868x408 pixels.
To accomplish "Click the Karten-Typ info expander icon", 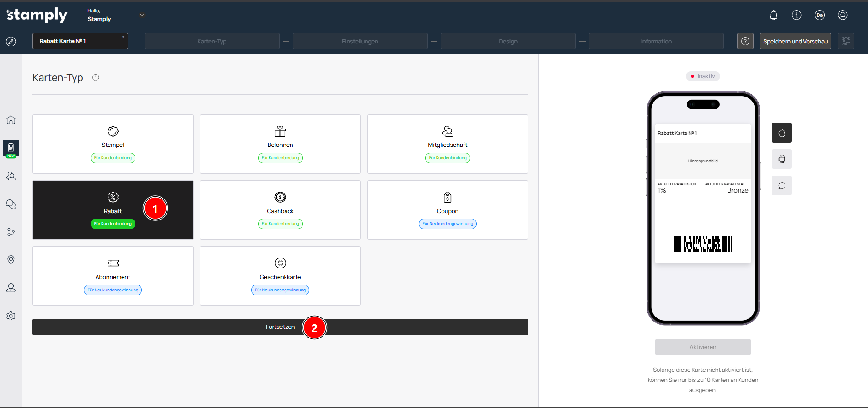I will point(96,78).
